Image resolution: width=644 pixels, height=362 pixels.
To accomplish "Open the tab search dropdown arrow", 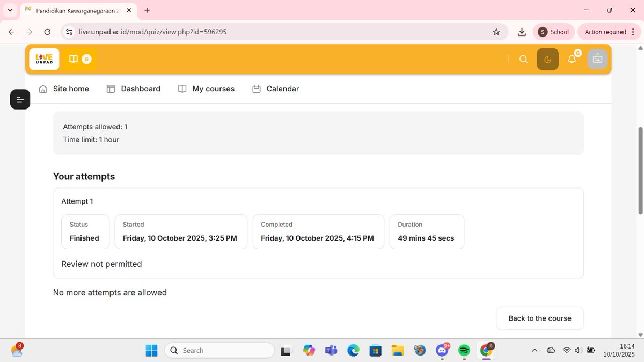I will (10, 10).
